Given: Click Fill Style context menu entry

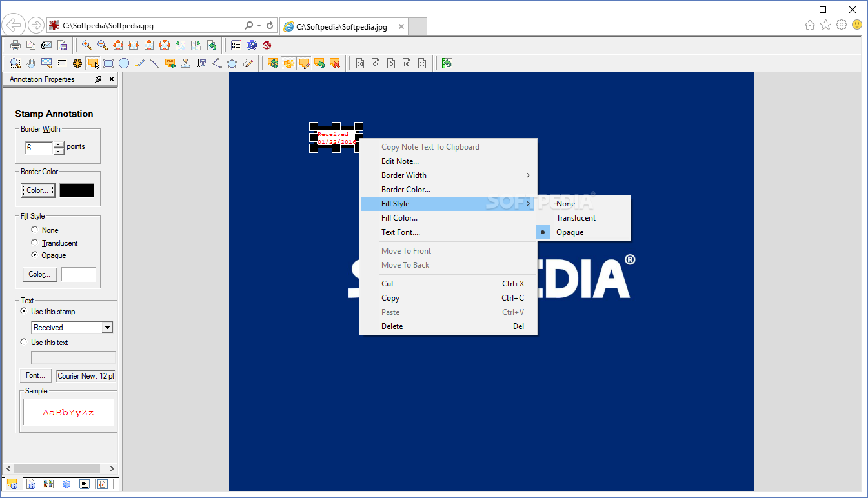Looking at the screenshot, I should click(x=448, y=204).
